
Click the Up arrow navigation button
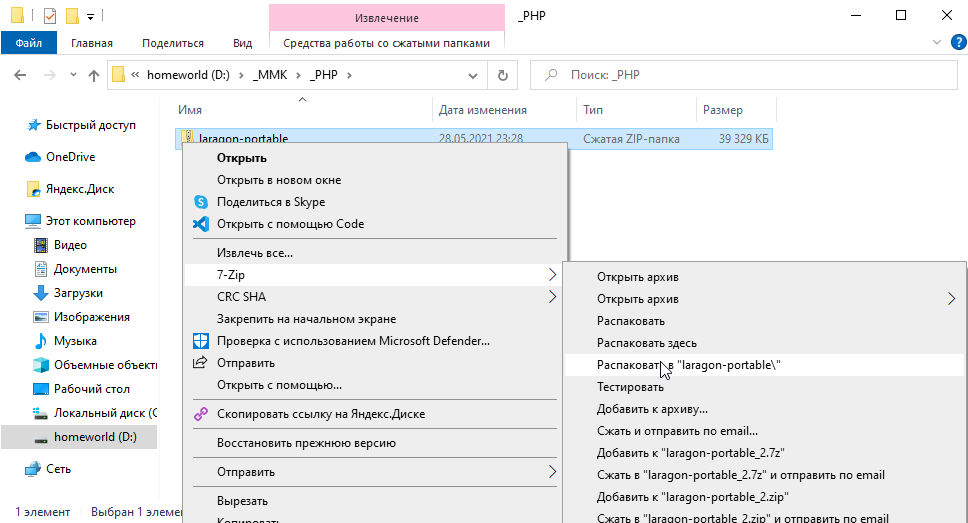[94, 75]
